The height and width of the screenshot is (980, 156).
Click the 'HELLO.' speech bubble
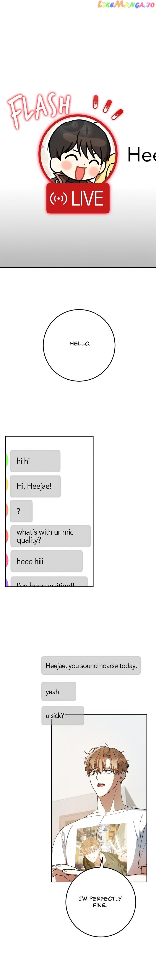[79, 345]
